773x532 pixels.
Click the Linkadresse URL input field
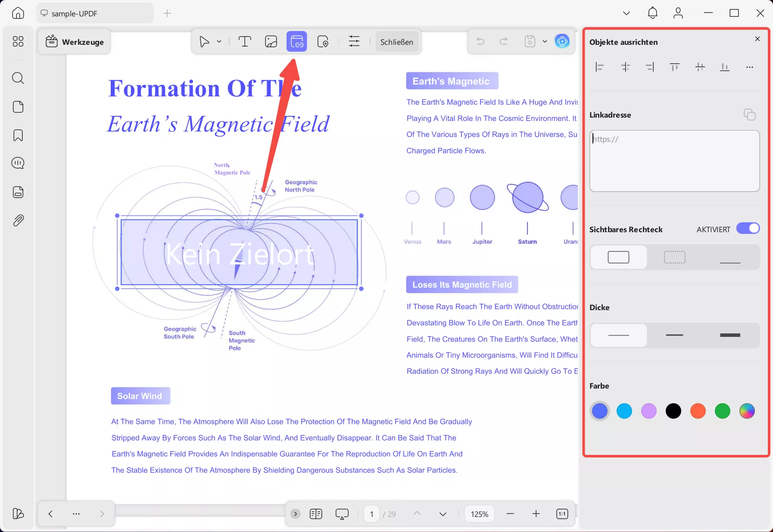coord(674,161)
